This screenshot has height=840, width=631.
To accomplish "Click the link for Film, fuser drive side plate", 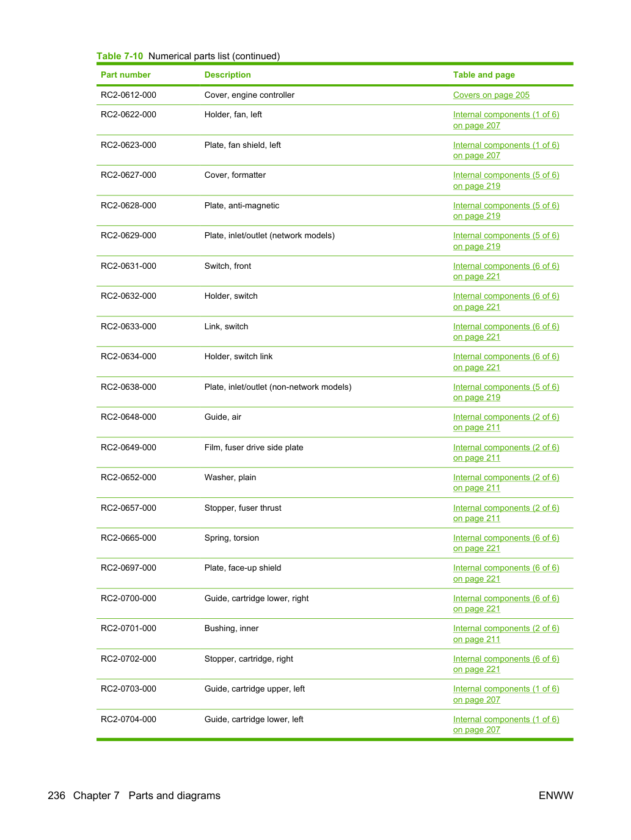I will tap(506, 453).
